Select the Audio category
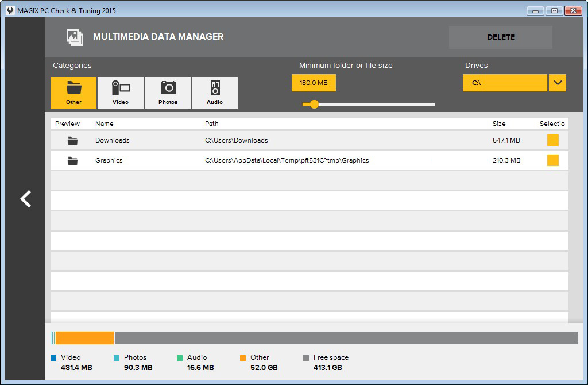 [214, 93]
